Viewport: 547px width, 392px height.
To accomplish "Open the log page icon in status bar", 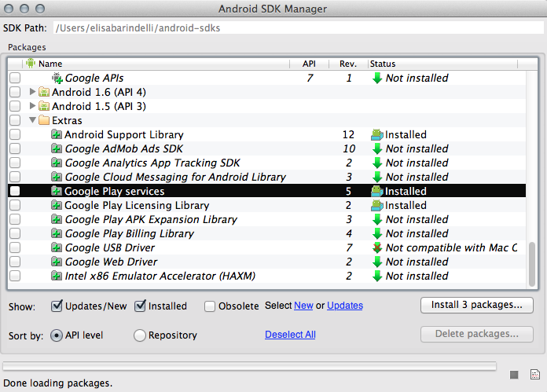I will point(534,374).
